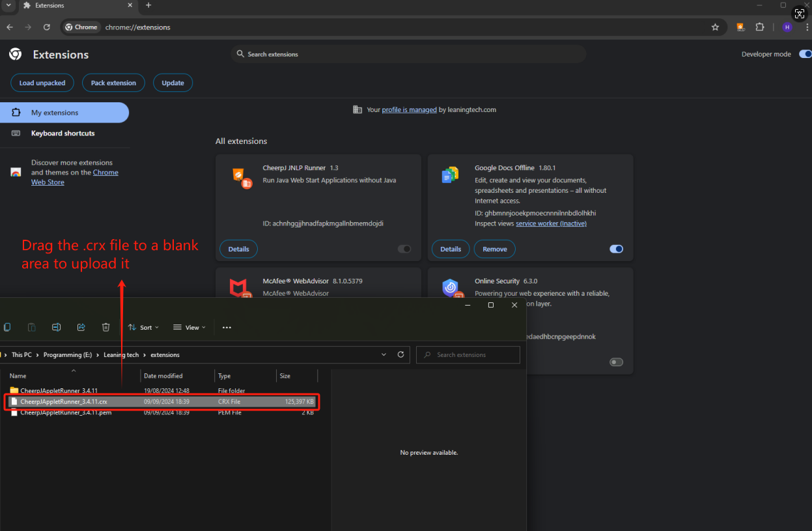Click the Load unpacked button
Viewport: 812px width, 531px height.
pyautogui.click(x=42, y=83)
